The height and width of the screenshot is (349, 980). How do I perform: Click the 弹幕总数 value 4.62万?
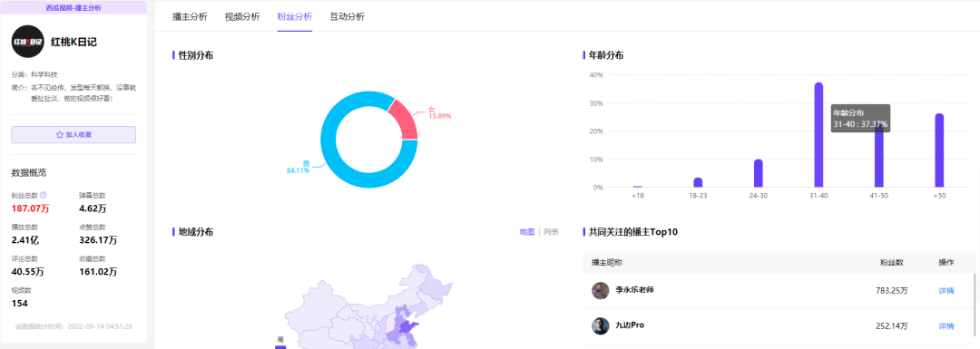[x=93, y=208]
